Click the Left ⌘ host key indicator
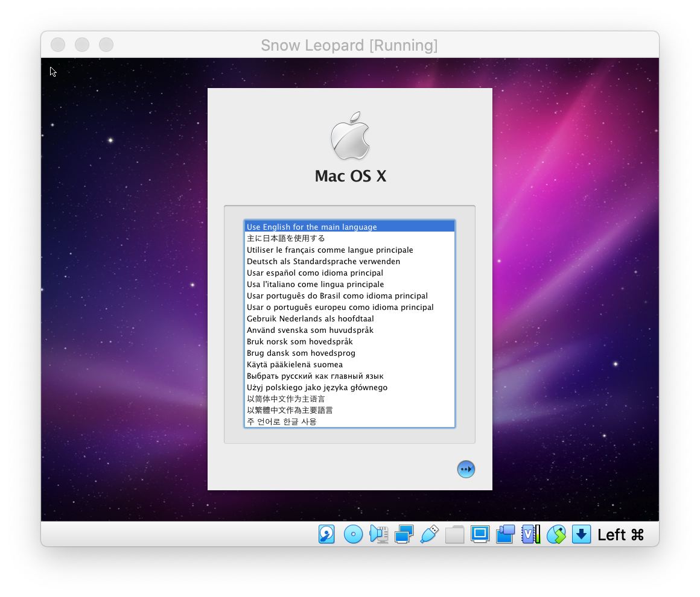This screenshot has width=700, height=597. (x=620, y=534)
